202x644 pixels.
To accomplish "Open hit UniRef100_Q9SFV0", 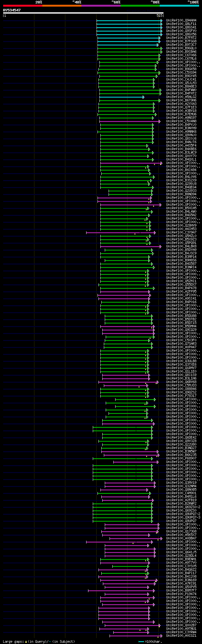I will 181,31.
